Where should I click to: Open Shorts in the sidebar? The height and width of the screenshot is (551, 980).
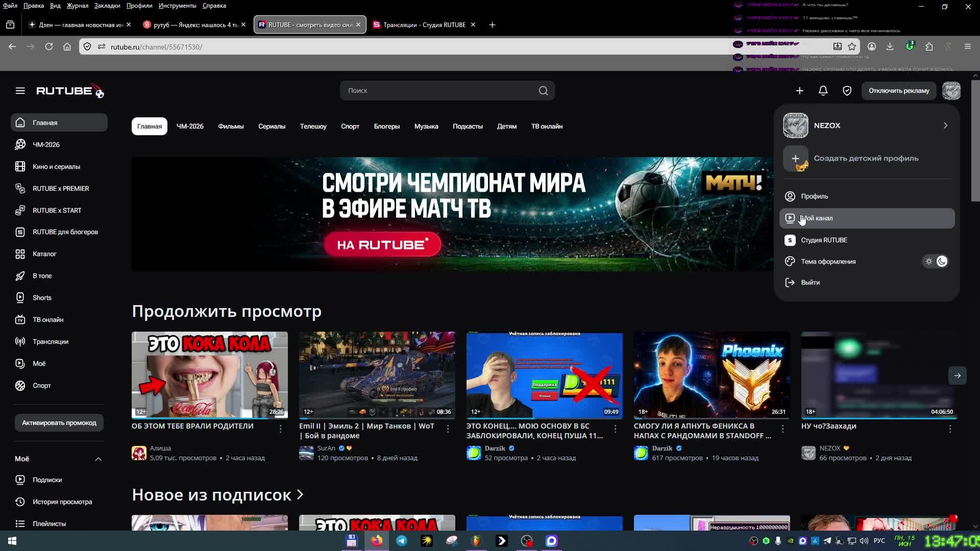point(59,298)
